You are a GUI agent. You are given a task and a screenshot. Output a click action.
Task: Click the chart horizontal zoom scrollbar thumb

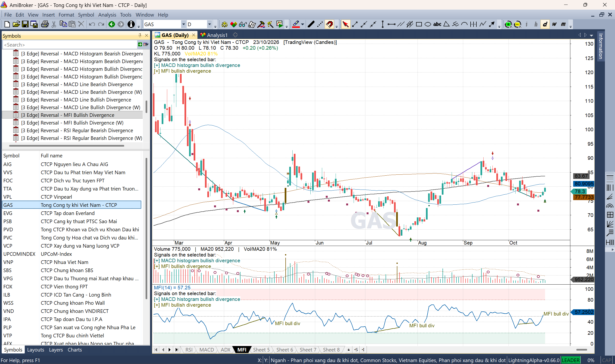click(x=581, y=350)
